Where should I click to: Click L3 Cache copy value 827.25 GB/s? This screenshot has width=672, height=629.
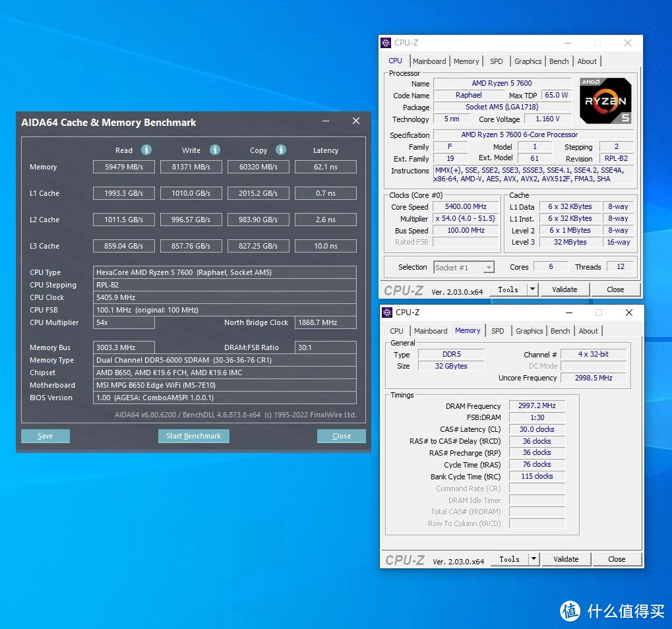click(x=259, y=246)
